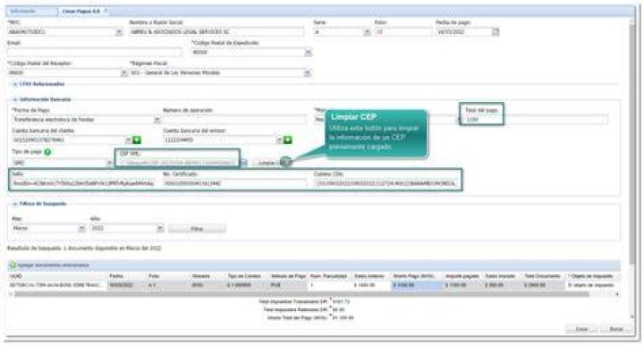
Task: Sort by the Método de Pago column header
Action: tap(288, 276)
